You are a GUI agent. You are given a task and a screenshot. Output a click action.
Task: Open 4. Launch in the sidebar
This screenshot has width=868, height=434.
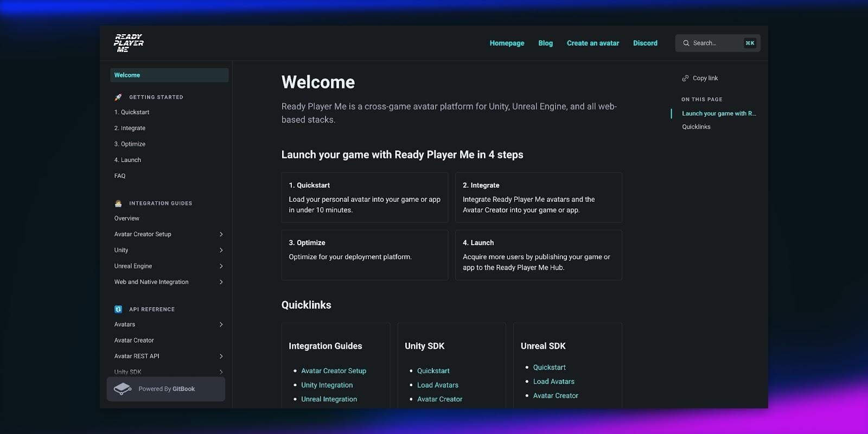tap(127, 160)
